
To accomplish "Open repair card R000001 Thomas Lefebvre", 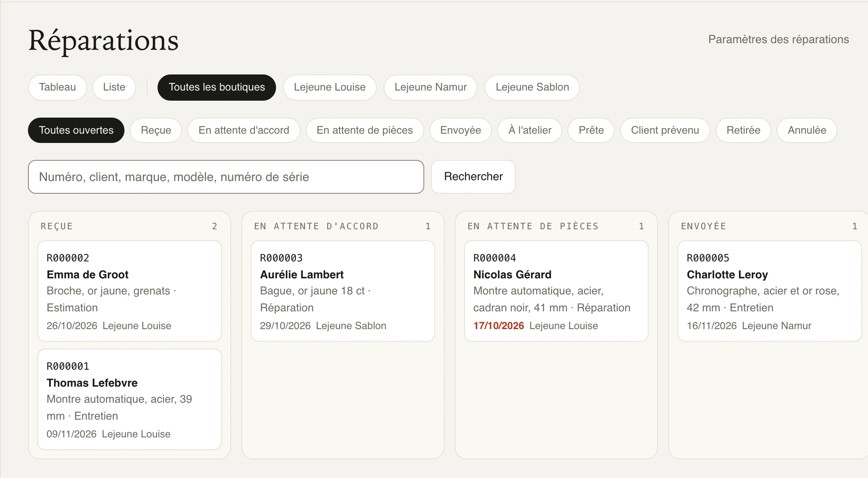I will point(130,399).
